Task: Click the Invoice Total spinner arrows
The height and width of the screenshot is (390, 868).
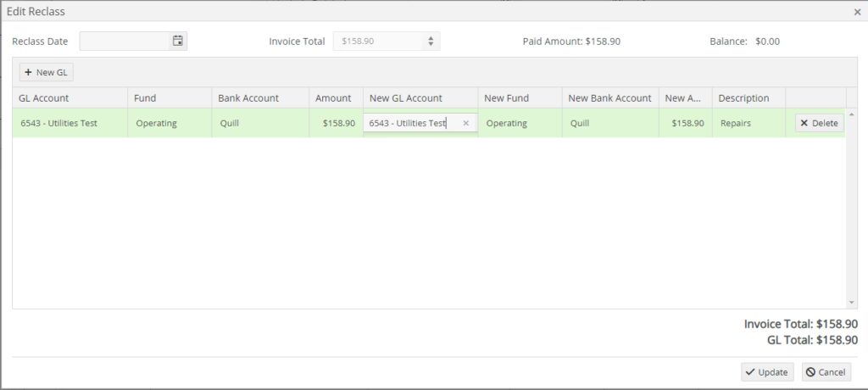Action: point(431,41)
